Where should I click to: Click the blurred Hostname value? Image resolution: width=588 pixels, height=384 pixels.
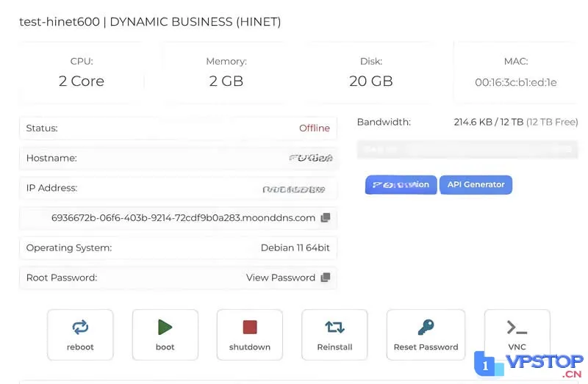point(310,158)
